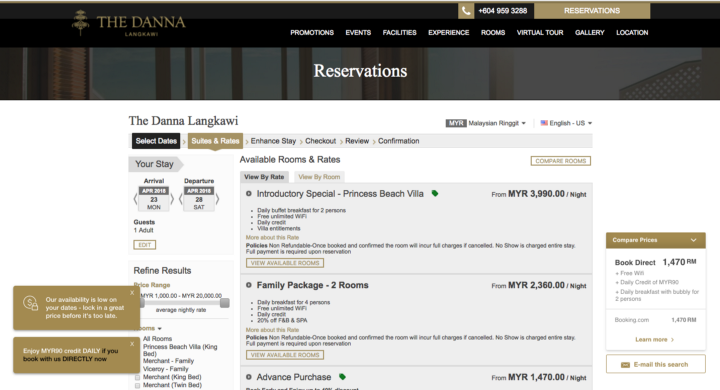Open the FACILITIES menu
720x390 pixels.
399,33
